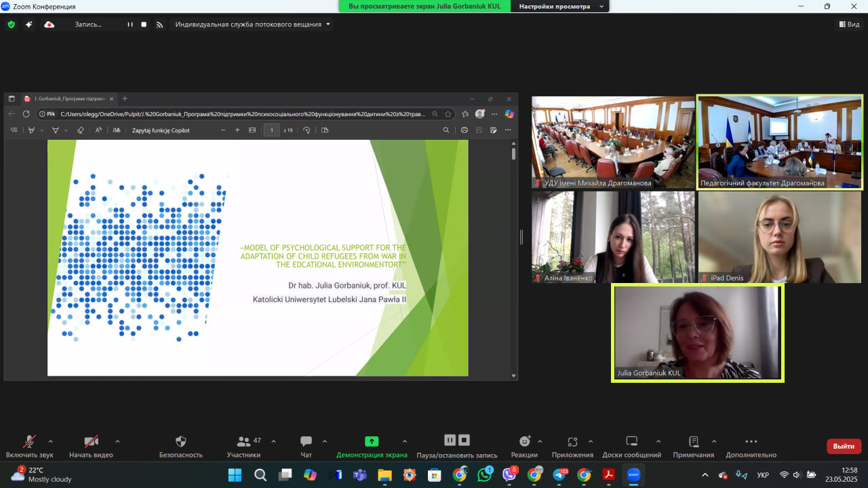Screen dimensions: 868x488
Task: Select the iPad Denis video tile
Action: tap(780, 237)
